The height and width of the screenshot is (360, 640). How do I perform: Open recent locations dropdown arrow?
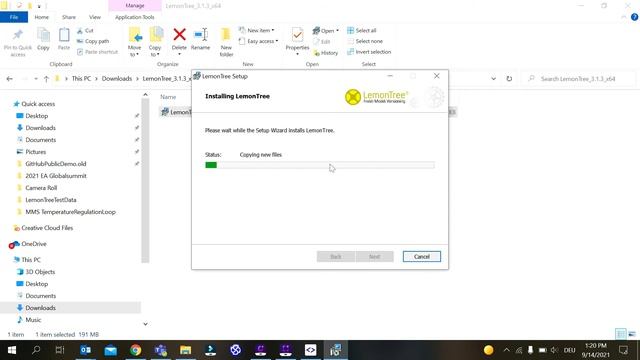36,79
